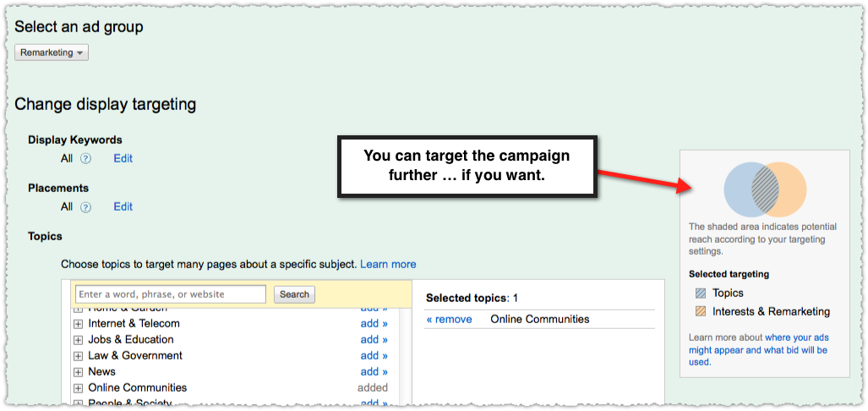Open the where your ads might appear link

tap(758, 349)
